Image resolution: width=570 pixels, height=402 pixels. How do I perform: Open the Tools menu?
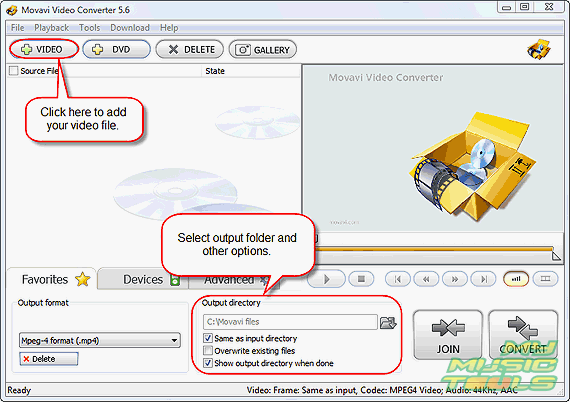[89, 28]
